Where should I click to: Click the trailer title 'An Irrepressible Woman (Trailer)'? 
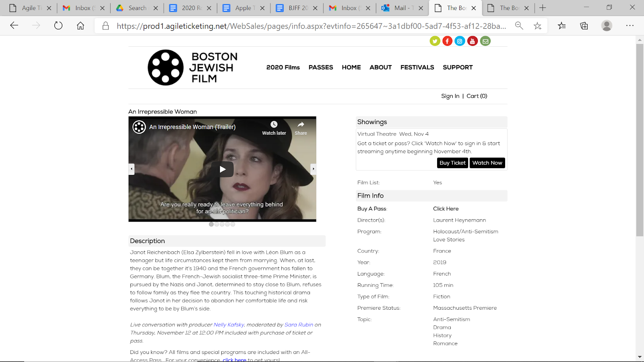[x=192, y=127]
